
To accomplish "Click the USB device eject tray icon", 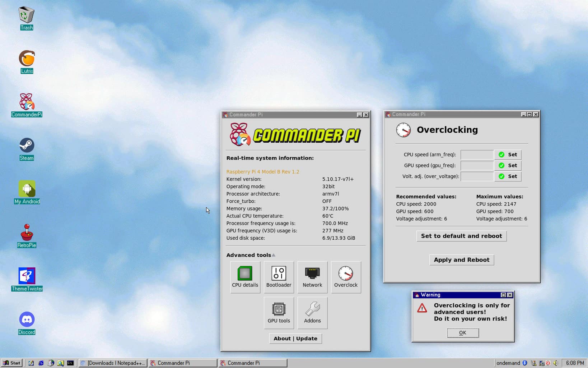I will (x=533, y=363).
